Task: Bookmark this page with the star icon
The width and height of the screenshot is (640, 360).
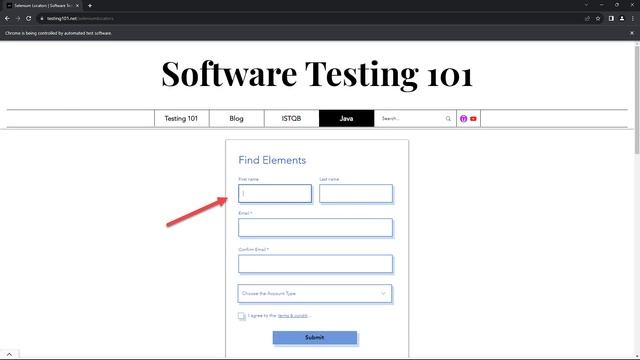Action: click(x=598, y=18)
